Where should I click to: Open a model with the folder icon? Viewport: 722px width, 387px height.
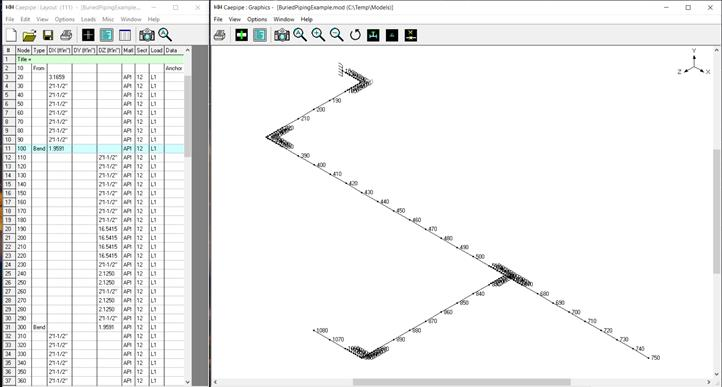pos(29,35)
